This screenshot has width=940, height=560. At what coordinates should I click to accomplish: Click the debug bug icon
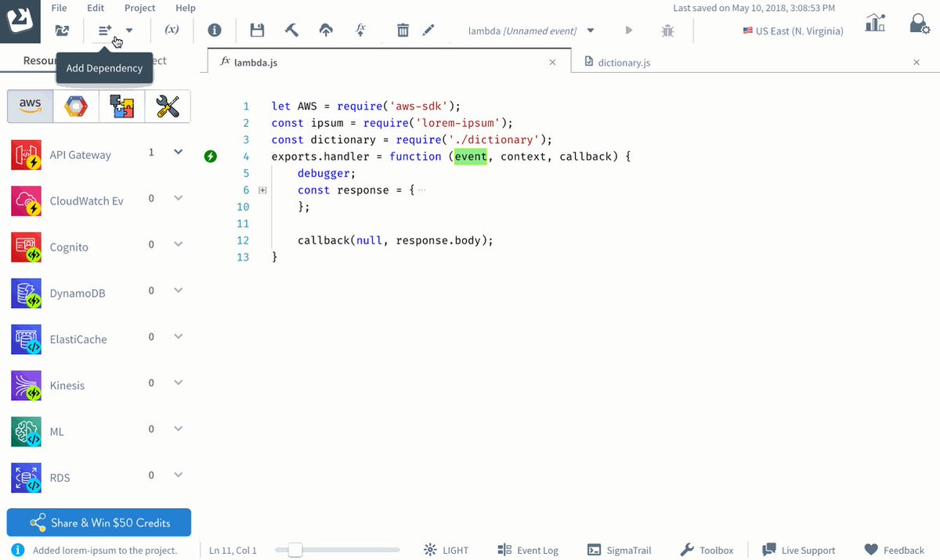(x=667, y=31)
